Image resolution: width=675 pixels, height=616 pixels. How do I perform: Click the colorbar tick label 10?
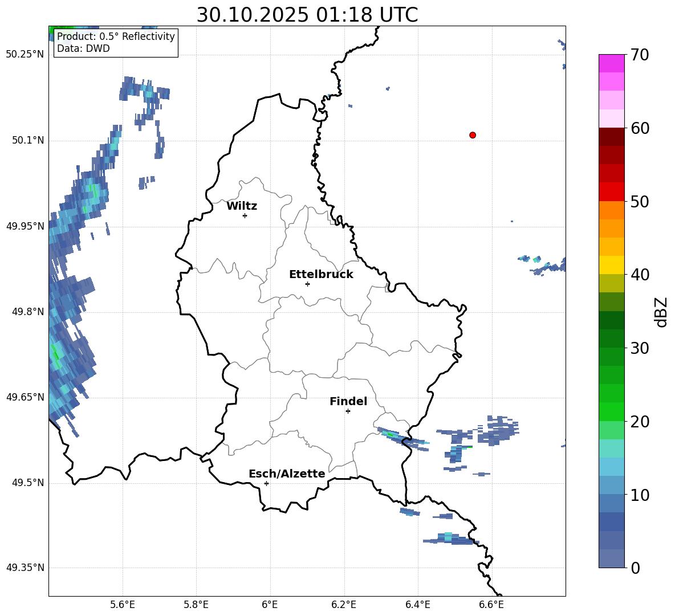(640, 495)
